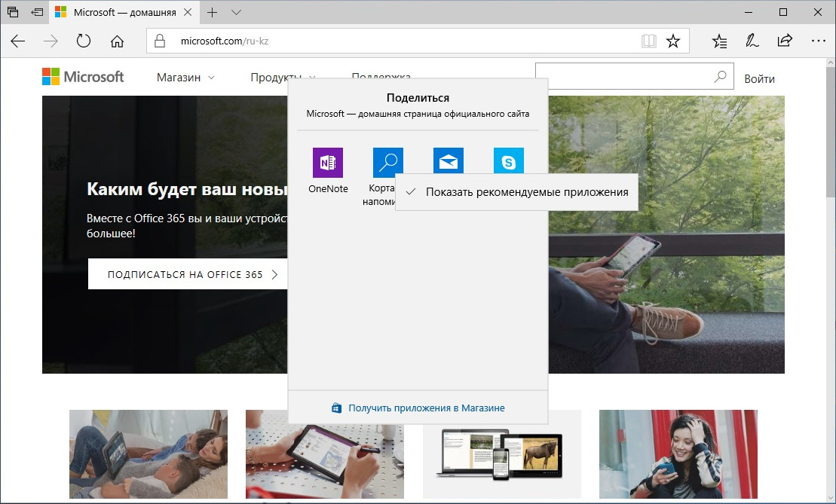The height and width of the screenshot is (504, 836).
Task: Click Получить приложения в Магазине link
Action: 427,408
